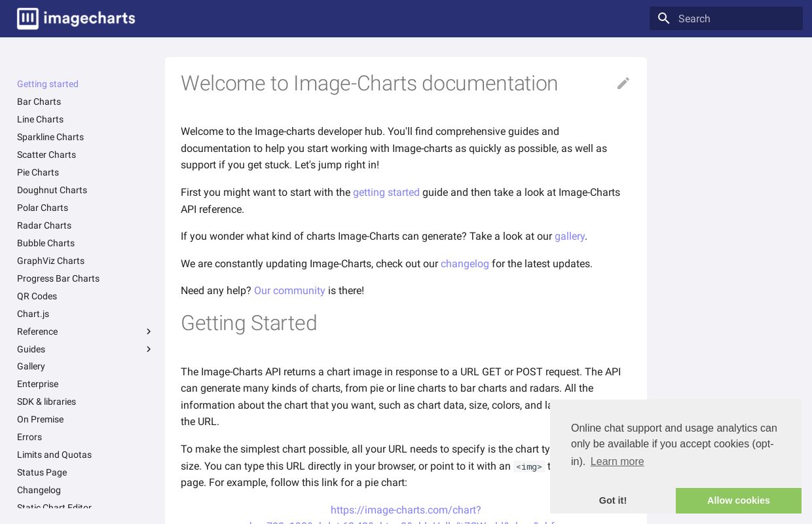Click the Image-Charts logo in header
The image size is (812, 524).
[76, 18]
